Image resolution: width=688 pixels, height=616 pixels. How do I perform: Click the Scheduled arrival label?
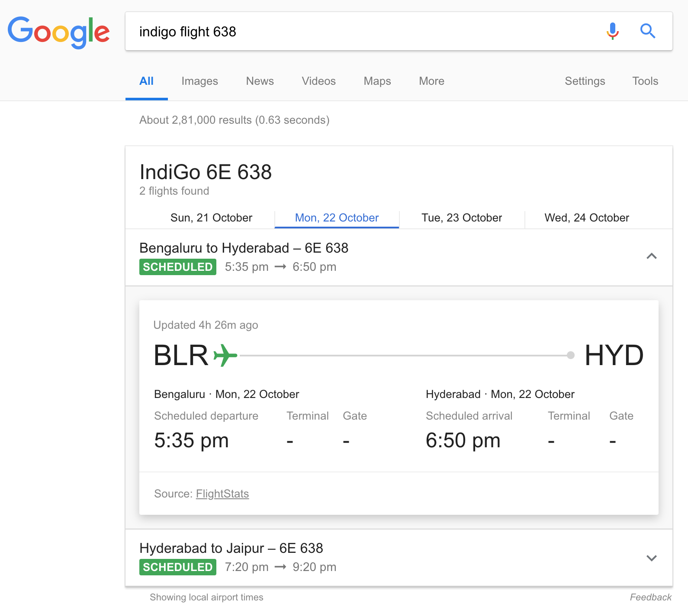tap(469, 416)
